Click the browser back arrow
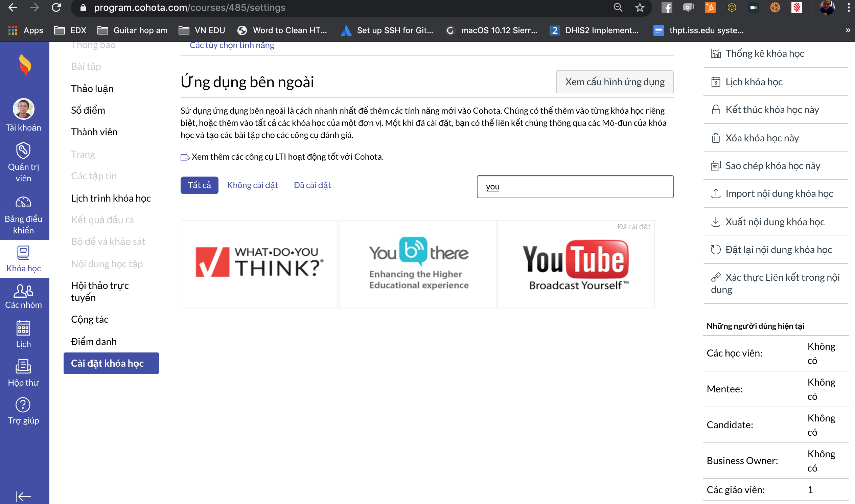 click(13, 7)
